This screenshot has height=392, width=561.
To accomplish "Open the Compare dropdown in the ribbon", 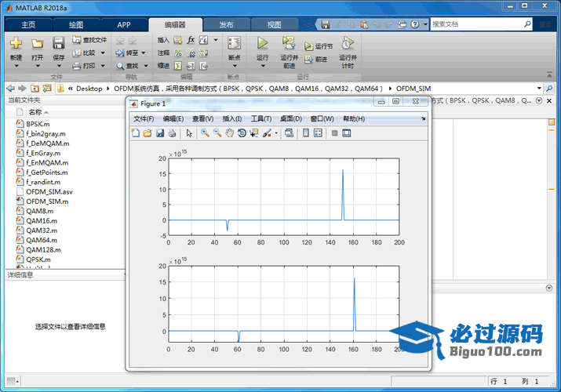I will (x=102, y=53).
